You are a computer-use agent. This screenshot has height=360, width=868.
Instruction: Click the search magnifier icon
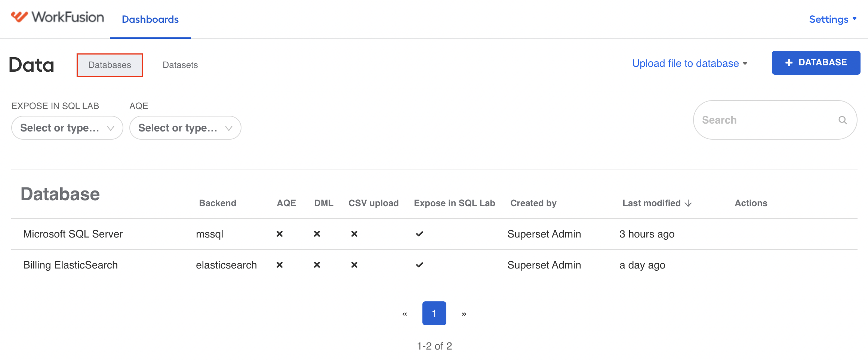point(843,120)
